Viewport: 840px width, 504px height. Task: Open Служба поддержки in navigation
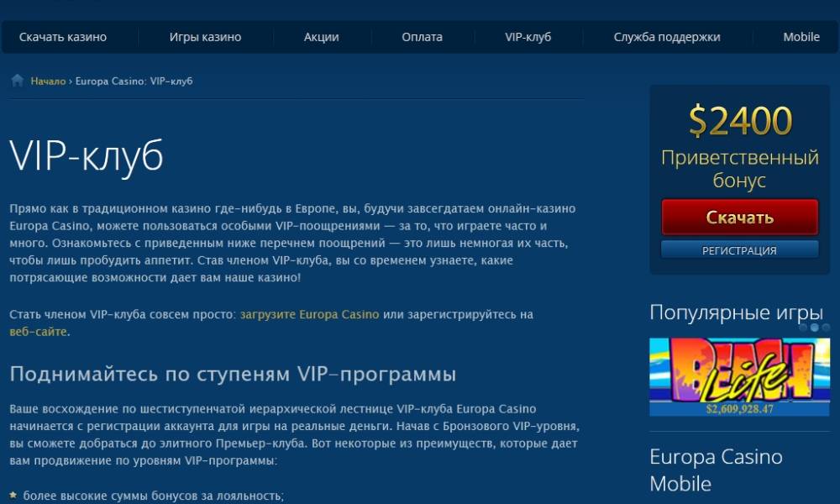click(x=667, y=37)
